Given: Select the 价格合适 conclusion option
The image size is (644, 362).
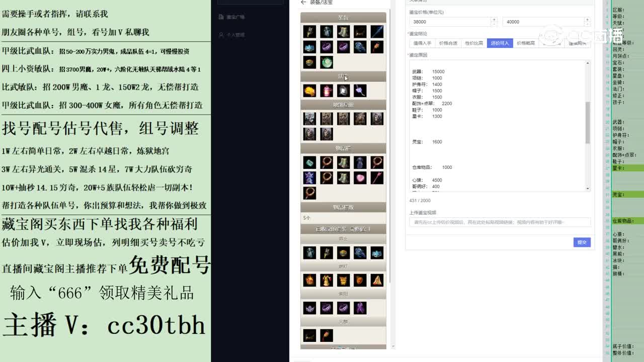Looking at the screenshot, I should (448, 43).
